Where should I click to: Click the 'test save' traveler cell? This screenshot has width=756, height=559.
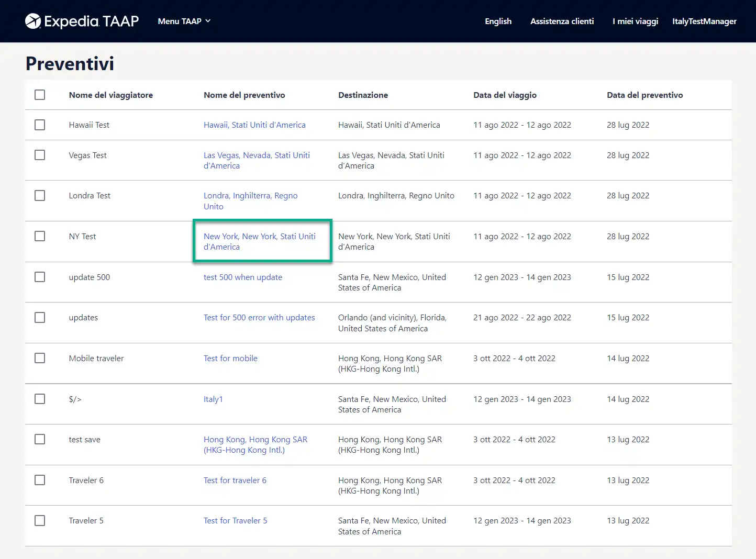84,439
